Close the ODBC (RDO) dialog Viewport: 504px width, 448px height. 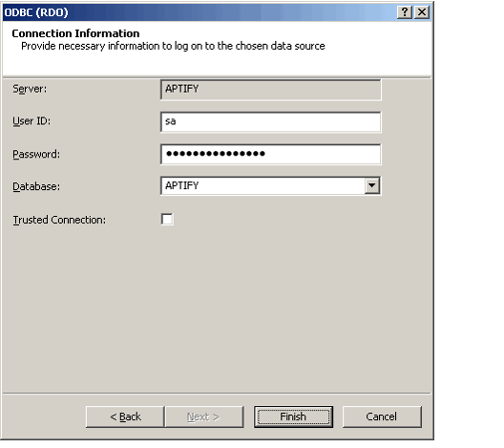pyautogui.click(x=422, y=12)
